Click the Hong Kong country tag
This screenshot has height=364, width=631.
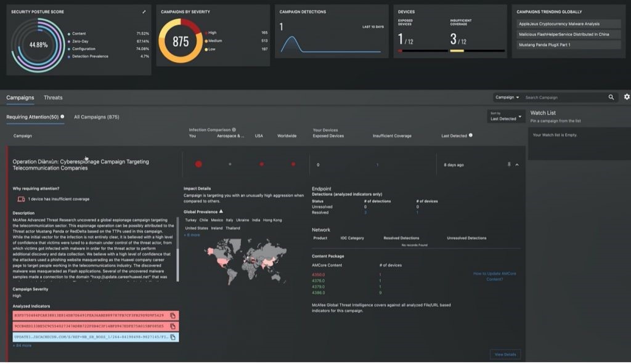tap(272, 220)
